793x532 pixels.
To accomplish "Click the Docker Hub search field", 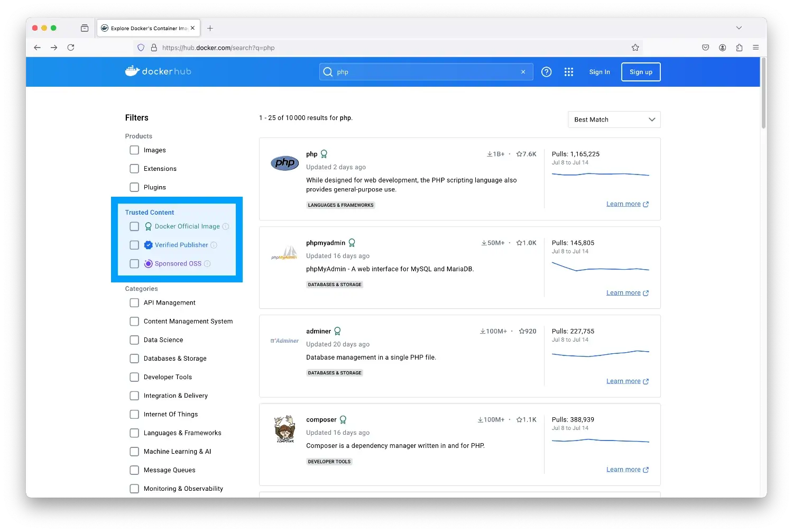I will click(426, 72).
